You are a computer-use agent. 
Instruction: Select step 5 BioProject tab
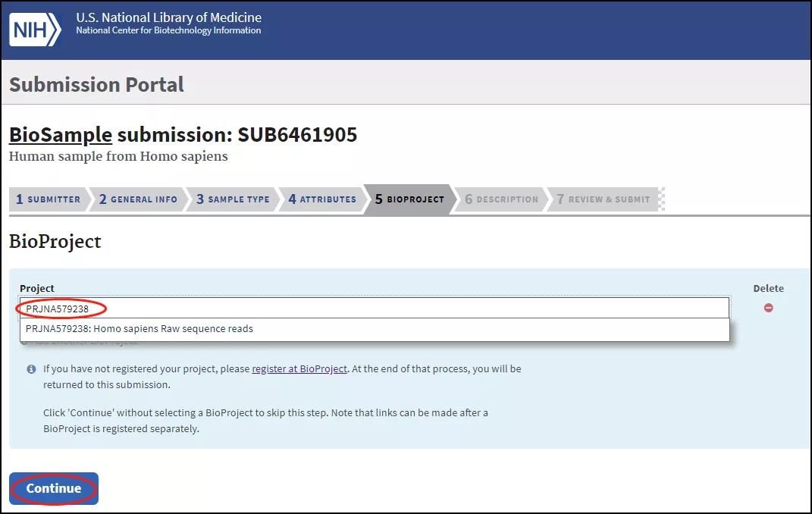tap(409, 199)
